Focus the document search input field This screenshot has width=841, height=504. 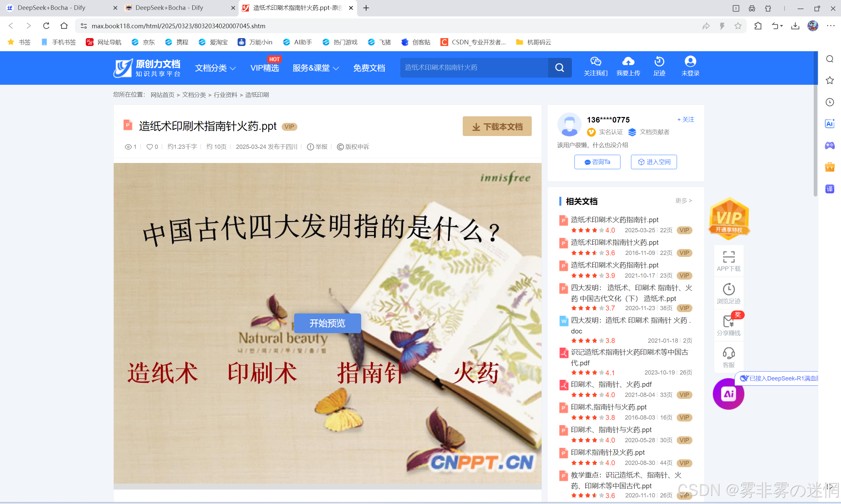474,68
